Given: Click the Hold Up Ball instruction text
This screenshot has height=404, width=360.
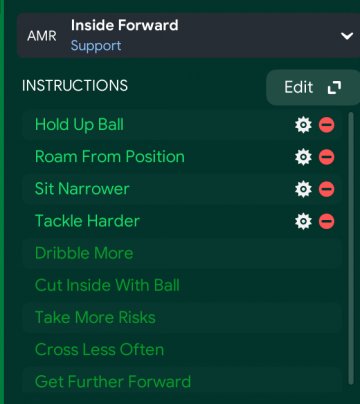Looking at the screenshot, I should click(79, 125).
